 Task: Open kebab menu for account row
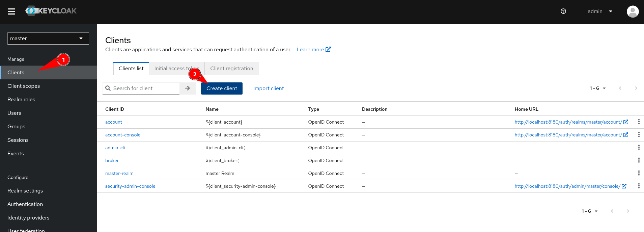point(639,122)
